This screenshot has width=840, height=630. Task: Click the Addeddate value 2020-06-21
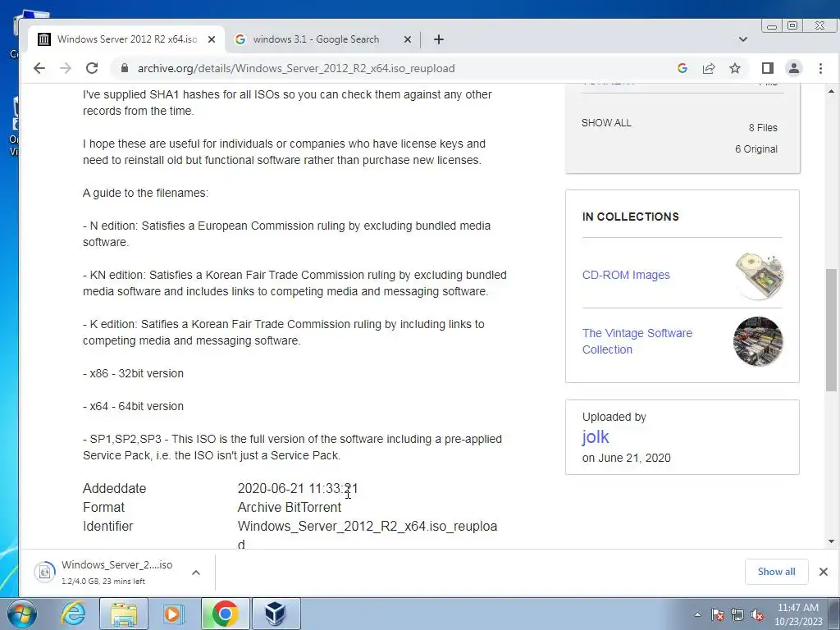point(297,489)
